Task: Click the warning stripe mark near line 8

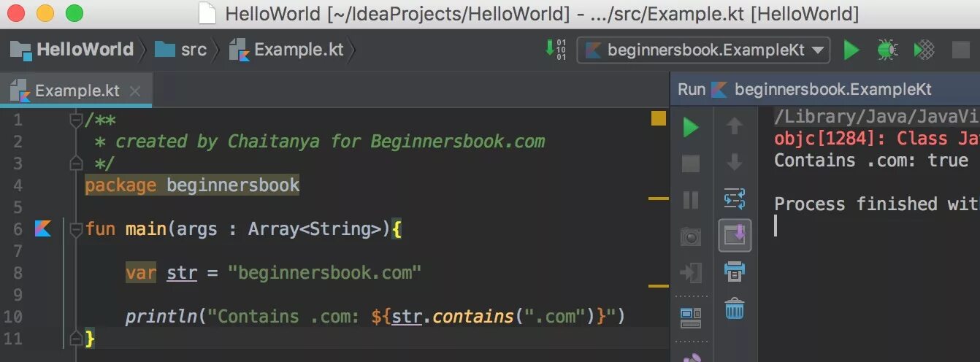Action: point(659,285)
